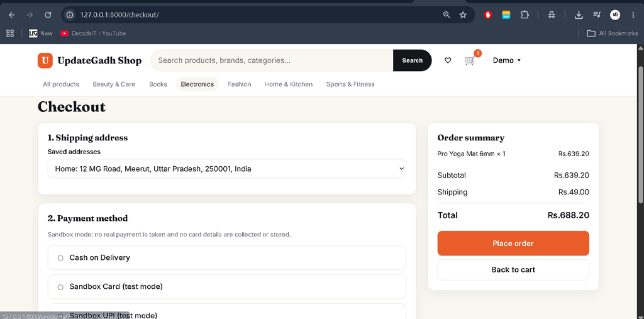View site information icon in address bar
Viewport: 644px width, 319px height.
coord(70,15)
